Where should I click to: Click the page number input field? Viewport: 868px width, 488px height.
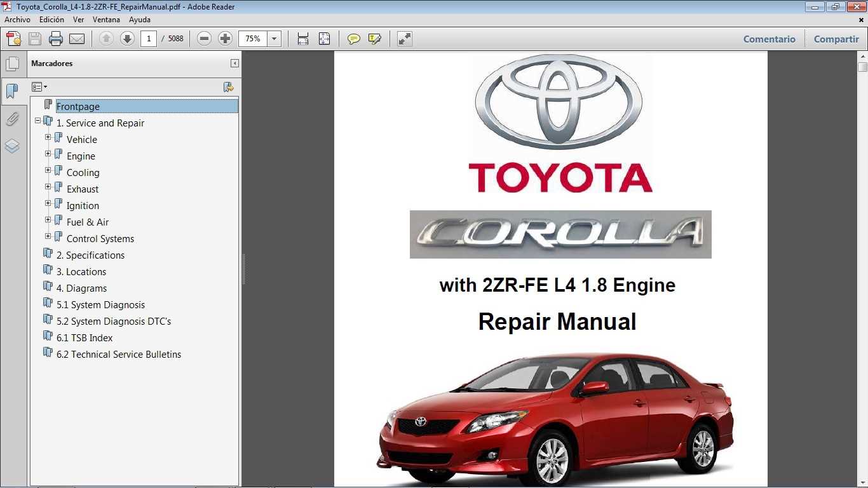[149, 39]
